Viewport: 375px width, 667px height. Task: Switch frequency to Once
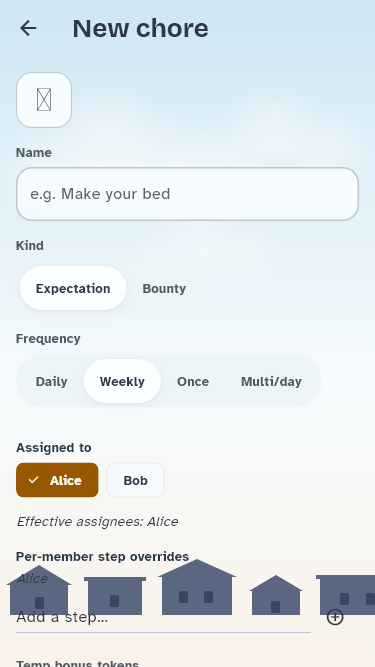(x=193, y=382)
